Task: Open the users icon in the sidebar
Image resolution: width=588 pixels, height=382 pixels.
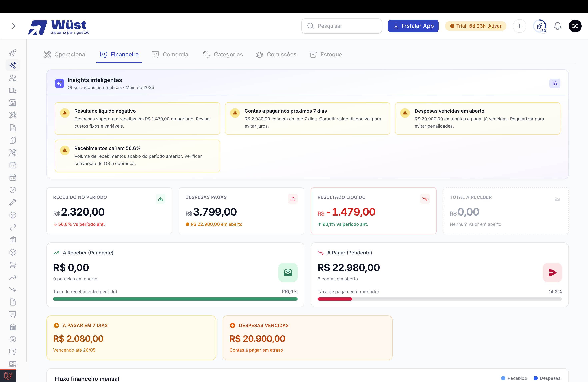Action: pyautogui.click(x=13, y=78)
